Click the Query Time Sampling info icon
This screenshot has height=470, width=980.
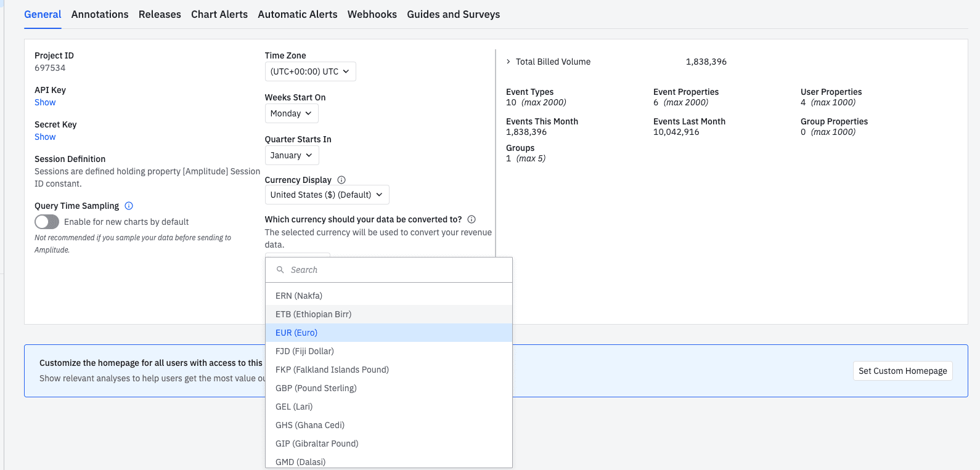[129, 206]
